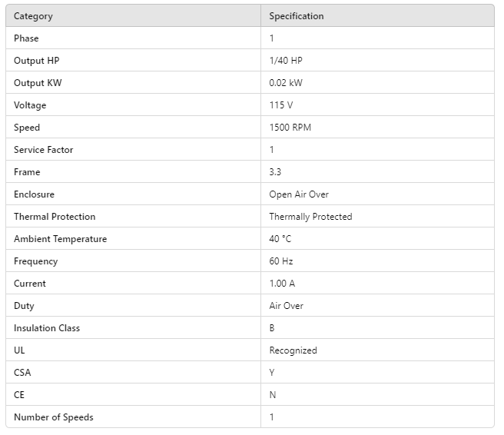
Task: Click the Open Air Over enclosure value
Action: click(x=299, y=194)
